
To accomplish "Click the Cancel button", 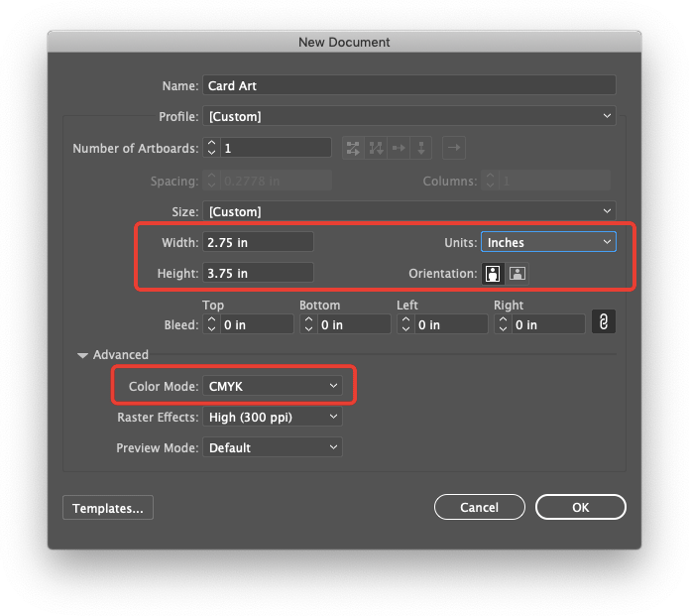I will (x=480, y=507).
